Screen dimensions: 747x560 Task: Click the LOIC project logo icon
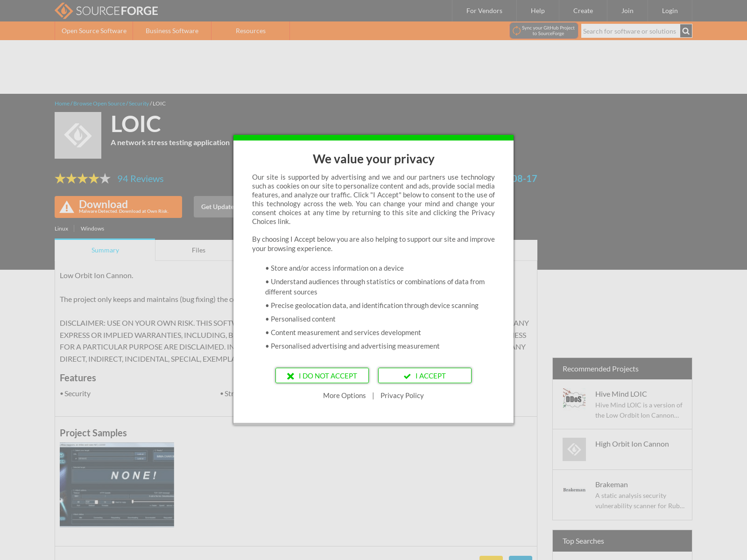tap(78, 135)
